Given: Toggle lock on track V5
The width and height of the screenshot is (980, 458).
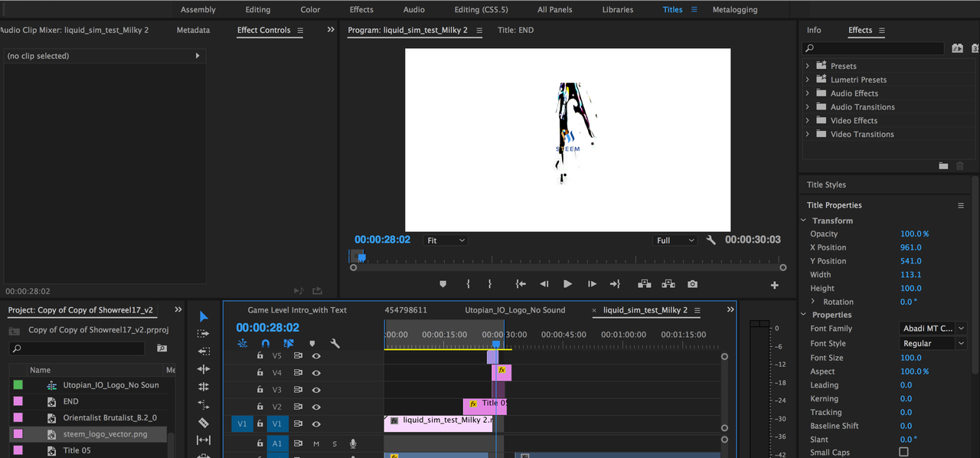Looking at the screenshot, I should (260, 356).
